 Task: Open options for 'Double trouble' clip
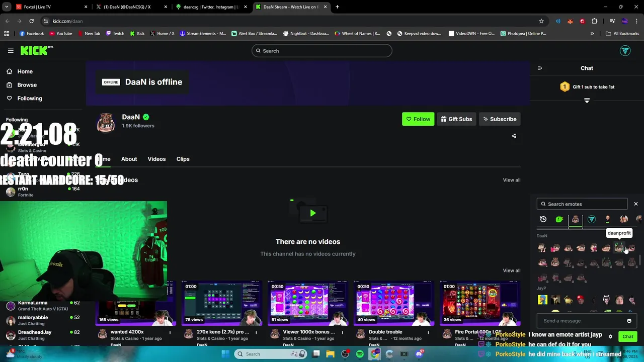click(x=428, y=332)
